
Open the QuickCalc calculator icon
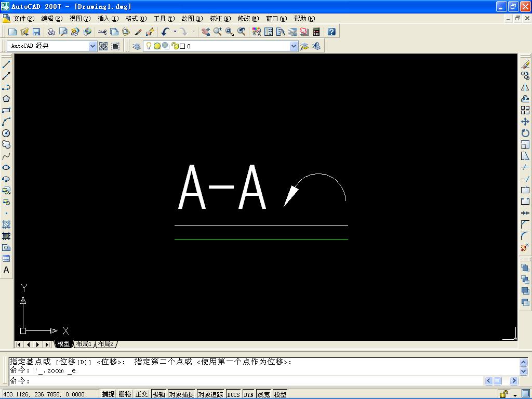coord(316,32)
